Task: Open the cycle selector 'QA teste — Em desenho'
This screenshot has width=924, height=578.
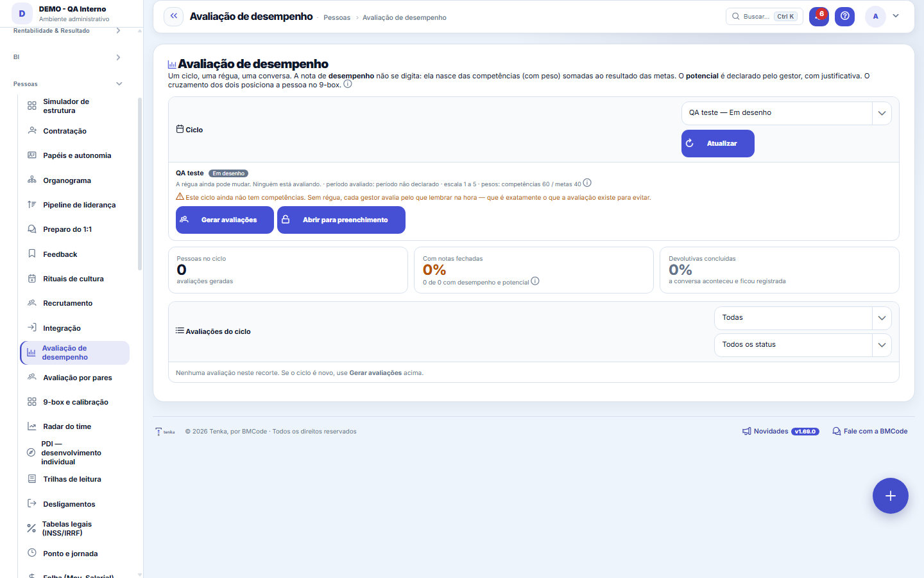Action: 786,113
